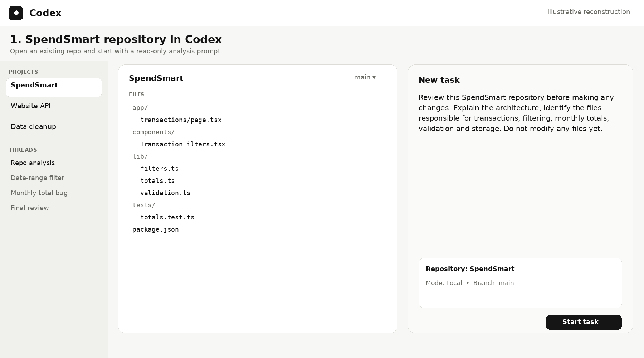644x358 pixels.
Task: Open the main branch dropdown
Action: (365, 77)
